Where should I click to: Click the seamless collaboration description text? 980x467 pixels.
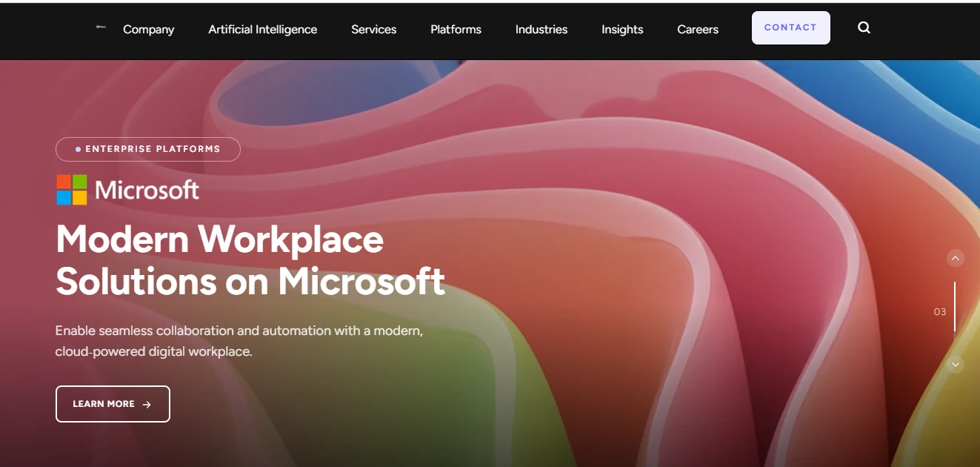coord(239,341)
